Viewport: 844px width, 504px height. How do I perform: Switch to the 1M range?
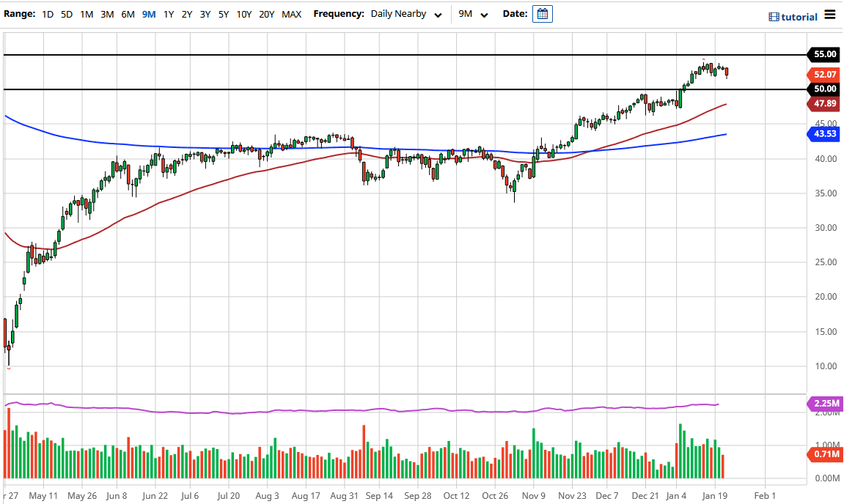(86, 14)
